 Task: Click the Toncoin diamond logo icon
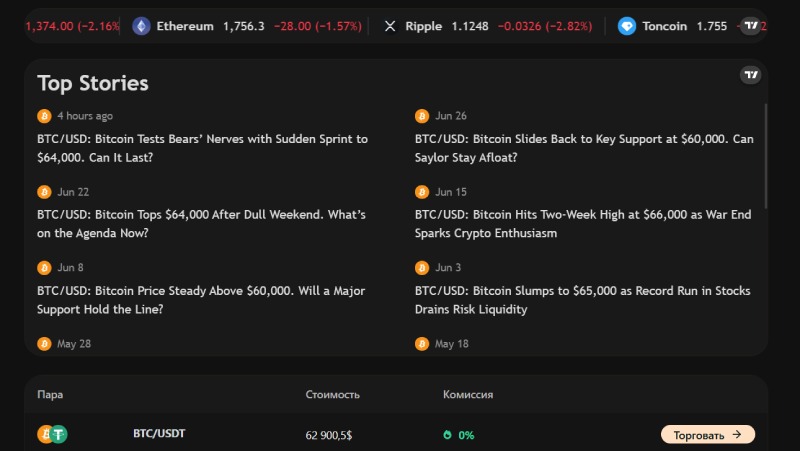[627, 26]
